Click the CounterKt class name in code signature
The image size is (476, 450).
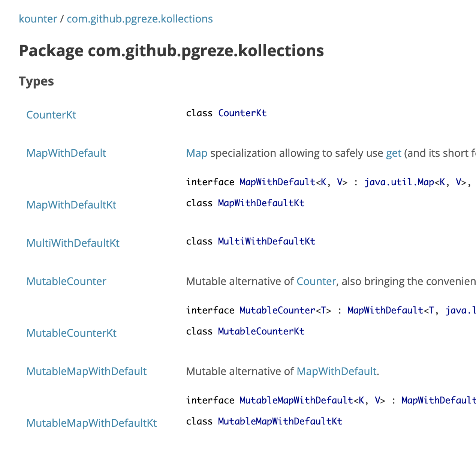pyautogui.click(x=242, y=113)
